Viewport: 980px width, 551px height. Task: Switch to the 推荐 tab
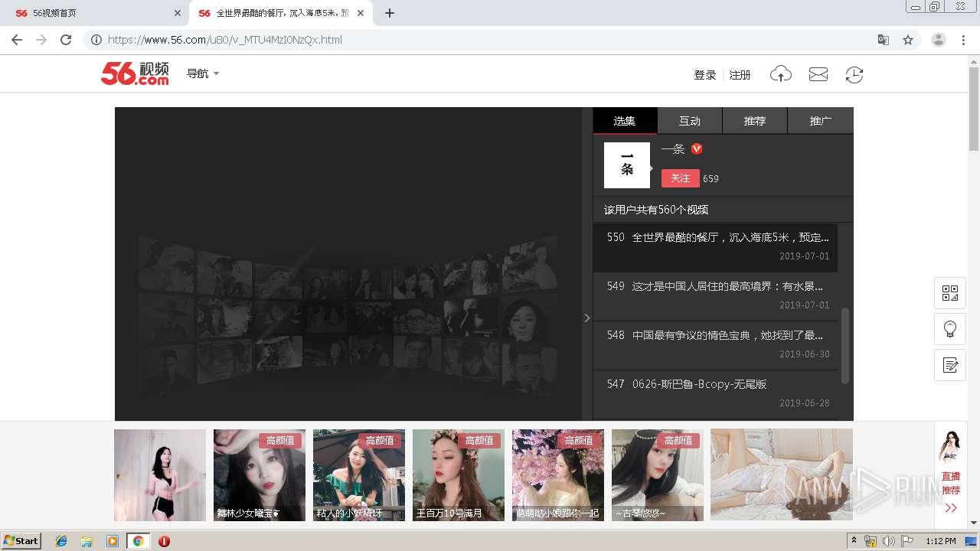click(755, 121)
